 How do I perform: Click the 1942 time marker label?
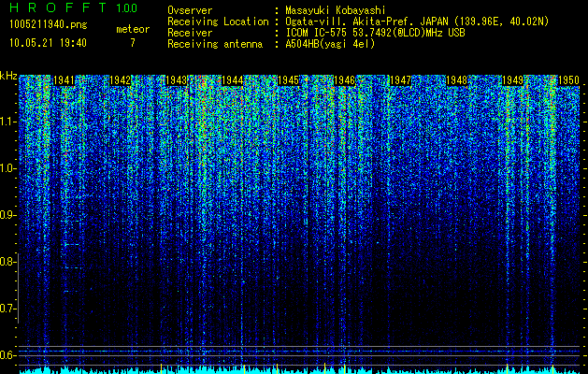pos(120,80)
